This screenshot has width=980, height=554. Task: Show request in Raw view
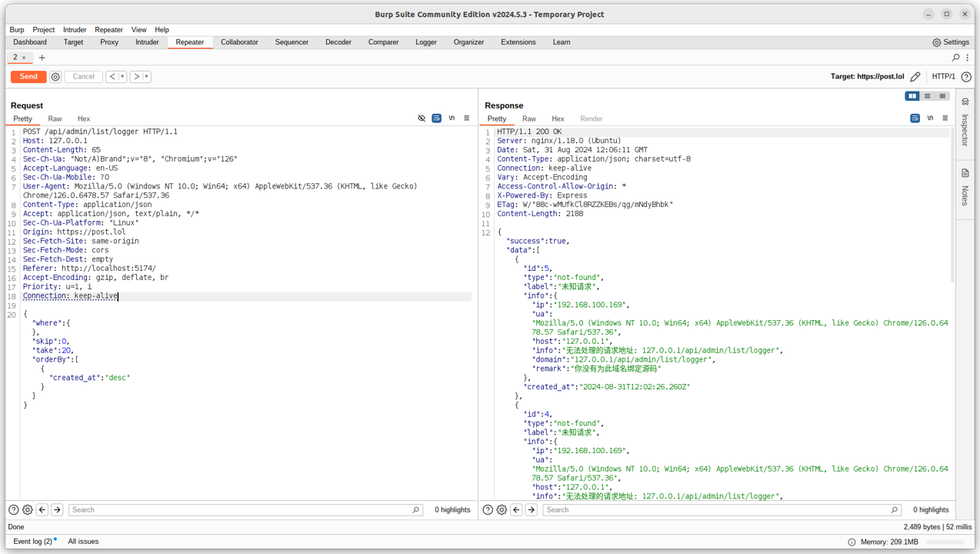(x=55, y=118)
